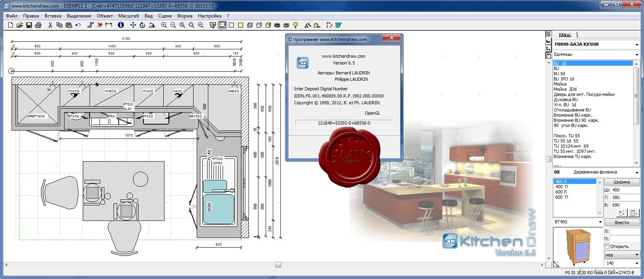Select the Rotate object tool
The width and height of the screenshot is (644, 279).
tap(142, 25)
